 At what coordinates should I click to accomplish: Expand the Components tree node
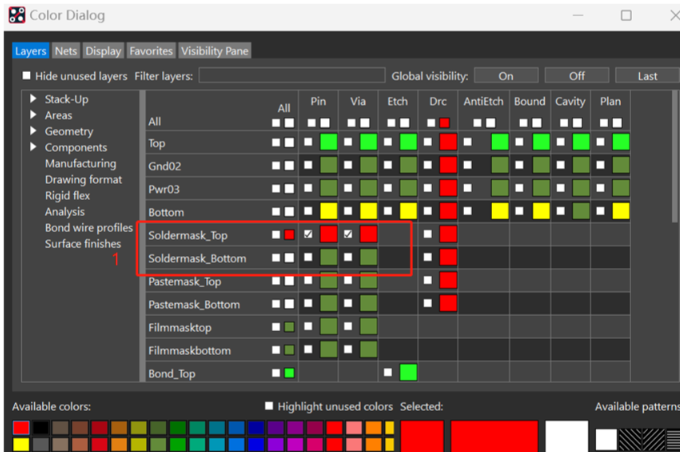[33, 147]
